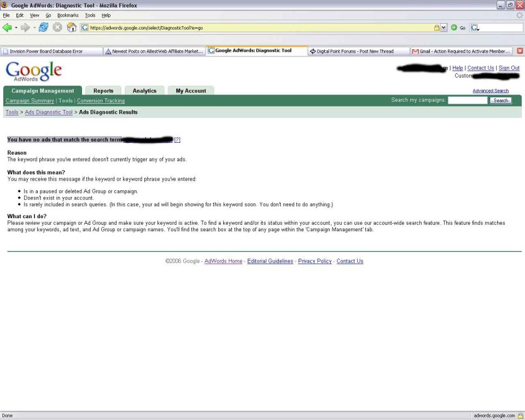Click the campaign Search button
Image resolution: width=525 pixels, height=420 pixels.
(x=500, y=101)
